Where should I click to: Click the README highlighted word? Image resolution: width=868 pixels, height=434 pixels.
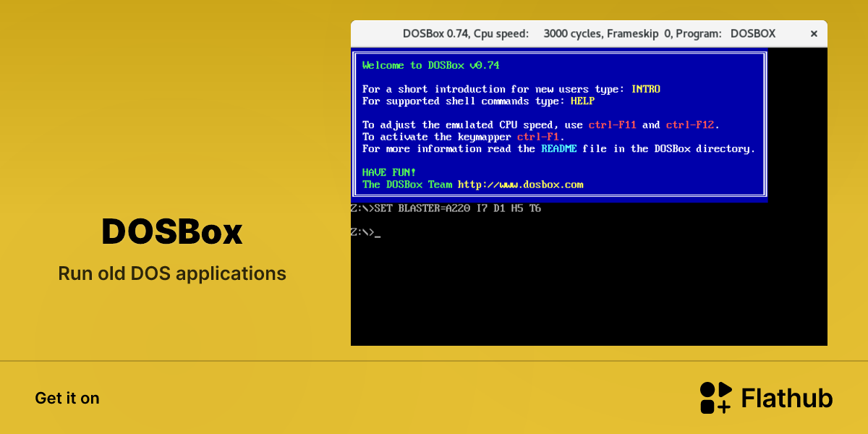(559, 149)
